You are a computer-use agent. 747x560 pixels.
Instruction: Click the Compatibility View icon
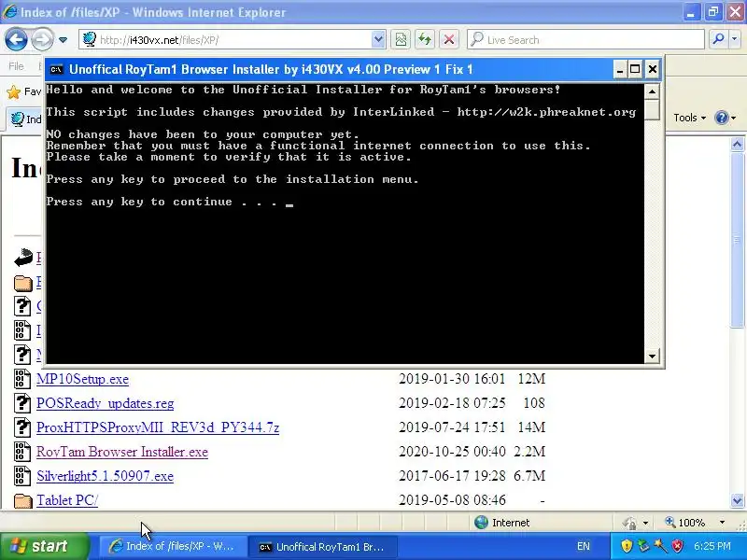[402, 40]
